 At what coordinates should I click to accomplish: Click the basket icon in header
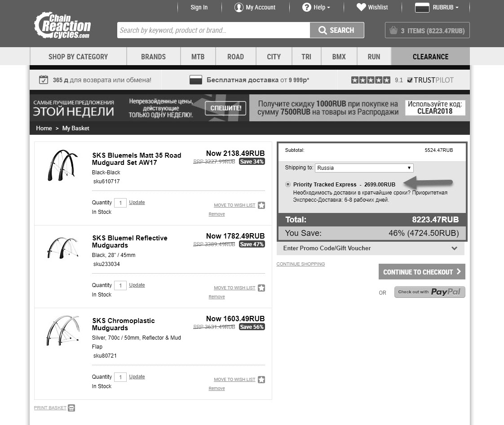(x=393, y=30)
